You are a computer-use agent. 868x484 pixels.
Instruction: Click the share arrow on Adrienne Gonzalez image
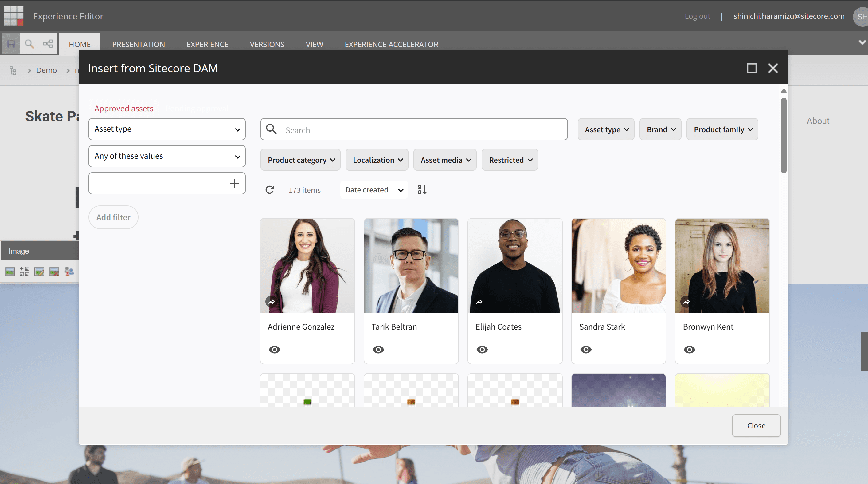272,301
